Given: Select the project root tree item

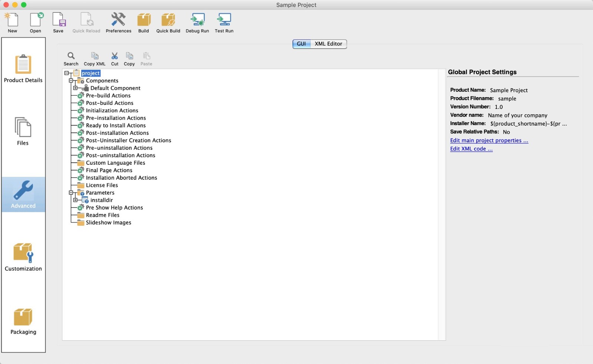Looking at the screenshot, I should pyautogui.click(x=91, y=73).
